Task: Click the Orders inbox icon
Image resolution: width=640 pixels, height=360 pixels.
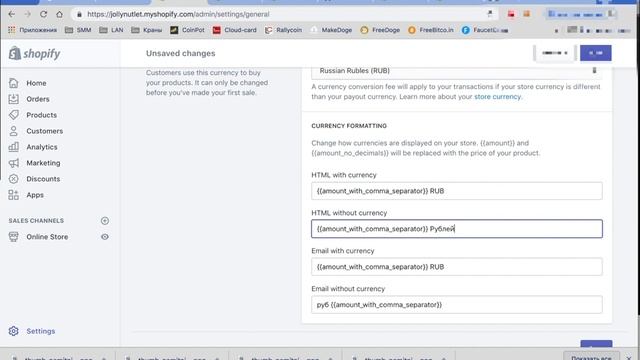Action: pos(13,99)
